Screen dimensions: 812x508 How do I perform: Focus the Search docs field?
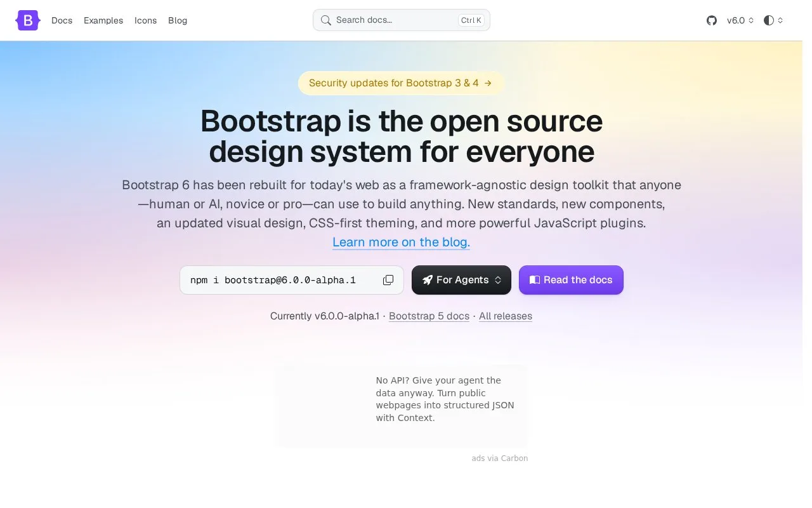402,20
